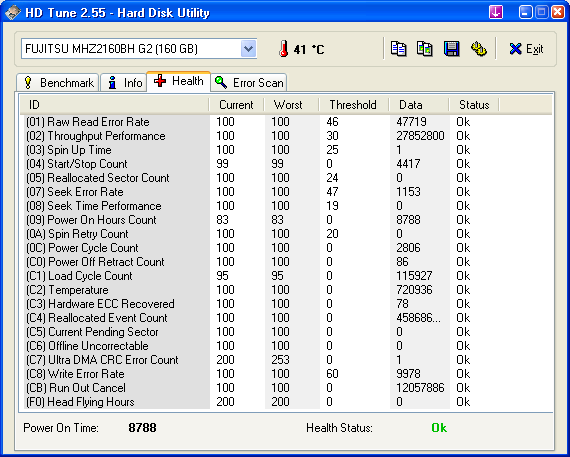570x457 pixels.
Task: Minimize the HD Tune window
Action: pyautogui.click(x=525, y=12)
